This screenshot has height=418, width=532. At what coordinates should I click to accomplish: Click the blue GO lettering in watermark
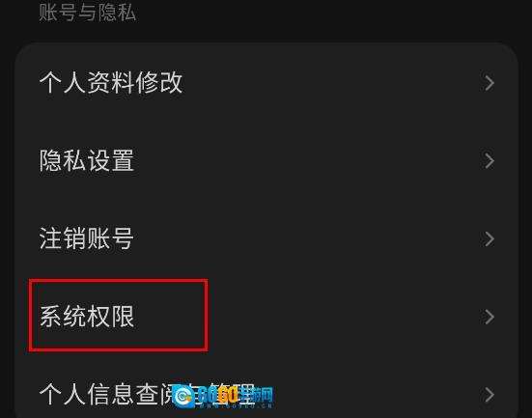(208, 395)
